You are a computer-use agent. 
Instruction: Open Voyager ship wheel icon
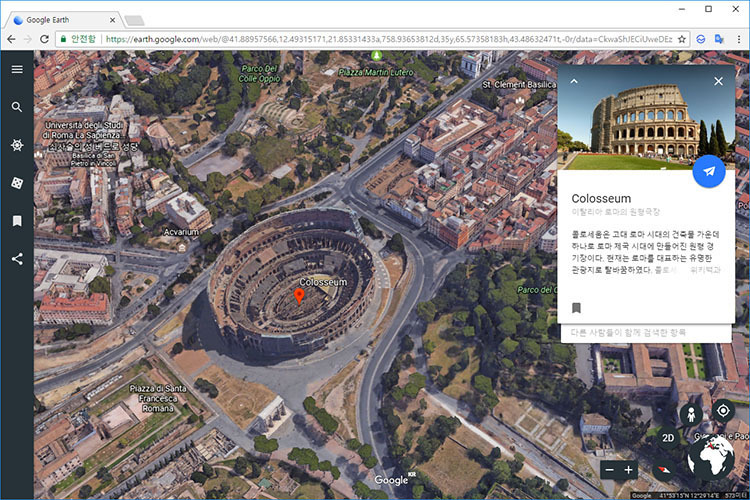[17, 145]
